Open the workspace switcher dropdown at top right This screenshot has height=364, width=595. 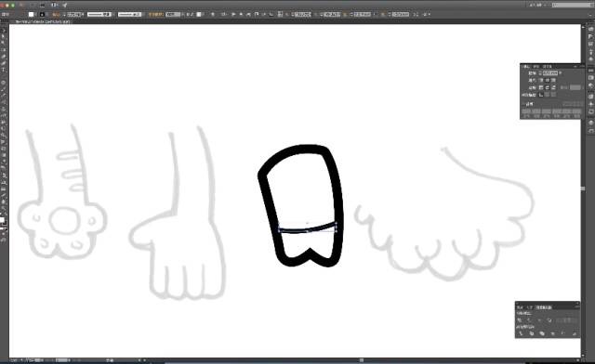coord(538,5)
